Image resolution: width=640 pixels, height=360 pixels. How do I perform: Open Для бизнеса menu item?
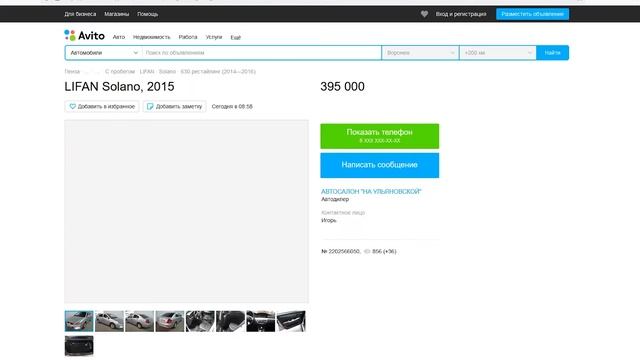coord(80,14)
